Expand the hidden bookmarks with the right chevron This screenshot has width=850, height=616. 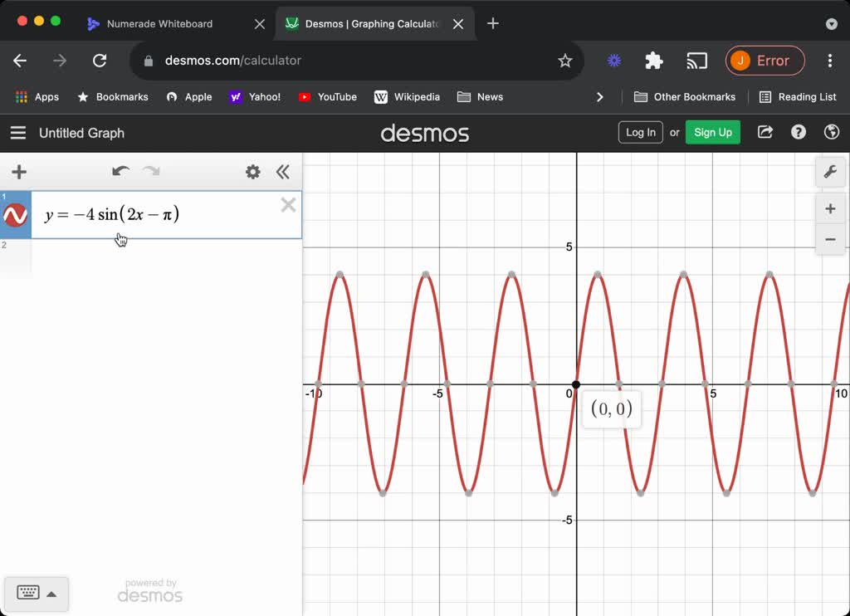600,96
